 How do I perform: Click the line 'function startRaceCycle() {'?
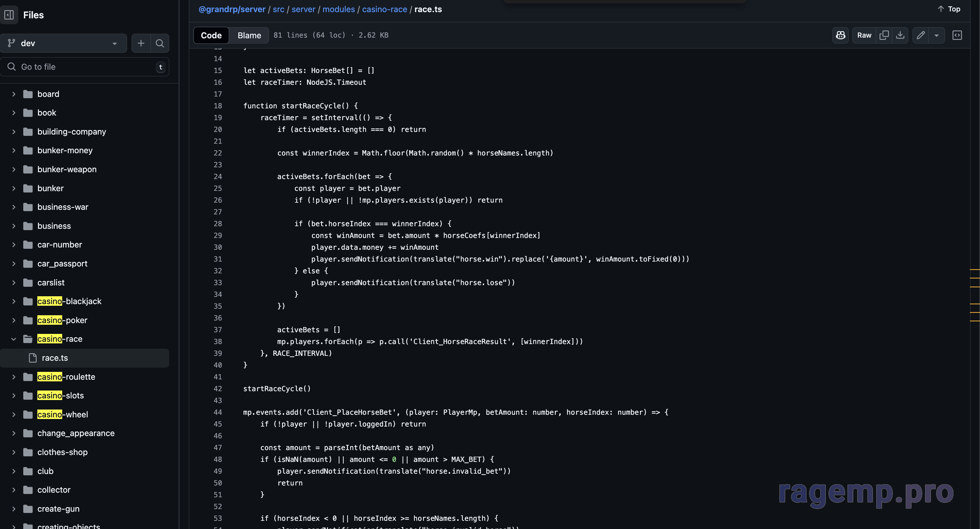point(300,106)
